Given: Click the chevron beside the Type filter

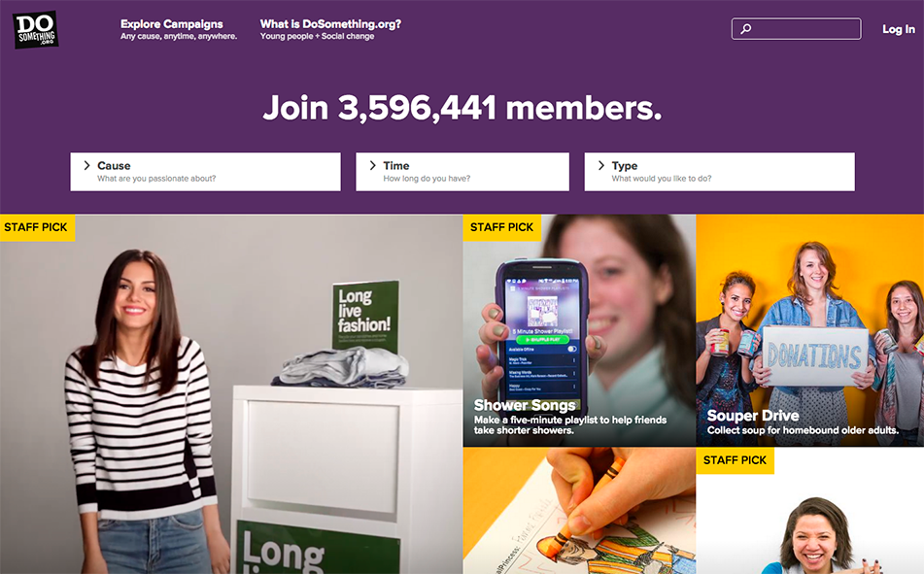Looking at the screenshot, I should click(x=601, y=166).
